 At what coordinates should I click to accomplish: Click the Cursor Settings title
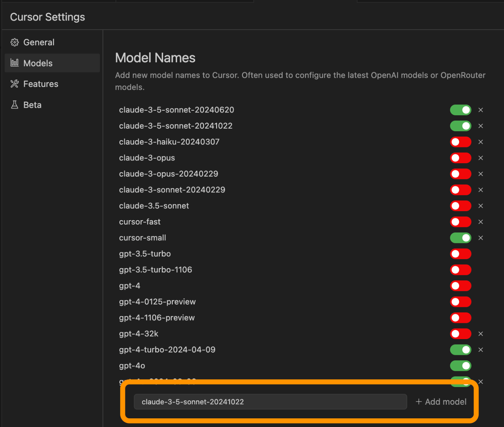48,17
